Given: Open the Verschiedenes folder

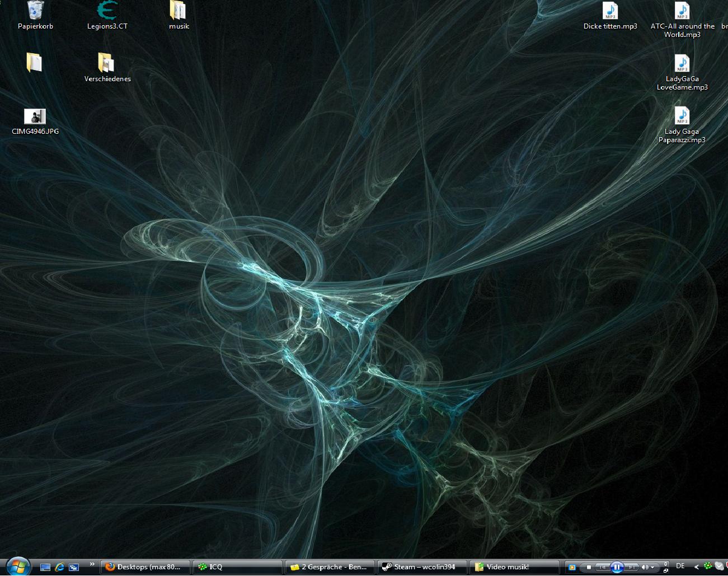Looking at the screenshot, I should coord(106,63).
